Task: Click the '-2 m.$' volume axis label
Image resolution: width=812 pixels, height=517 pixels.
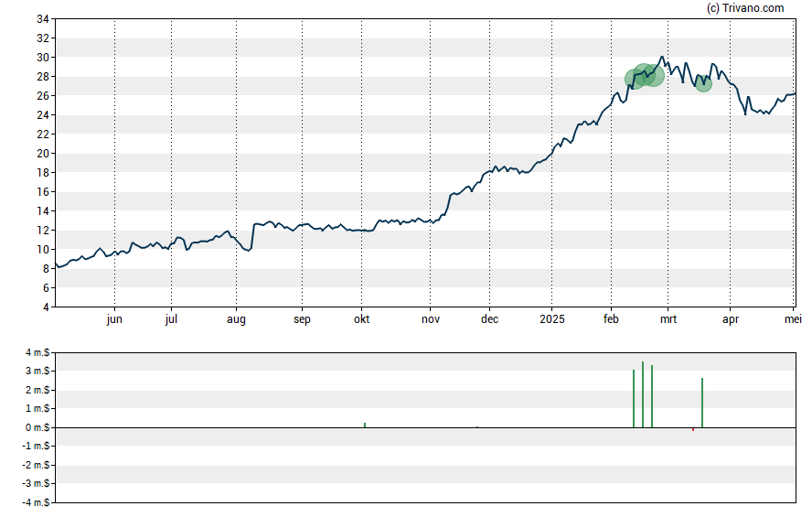Action: point(36,465)
